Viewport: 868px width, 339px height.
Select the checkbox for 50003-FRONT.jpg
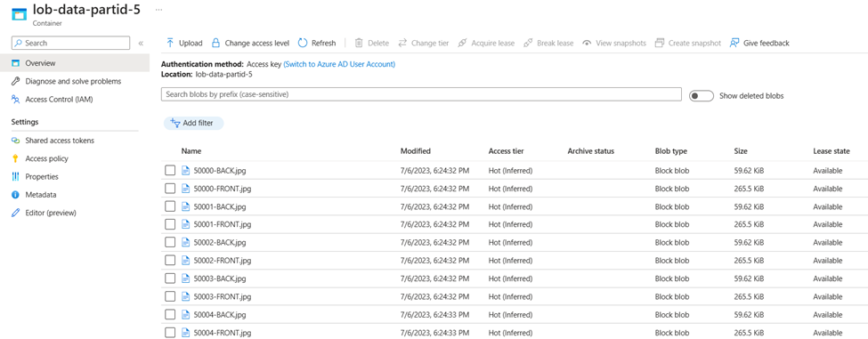[x=170, y=296]
